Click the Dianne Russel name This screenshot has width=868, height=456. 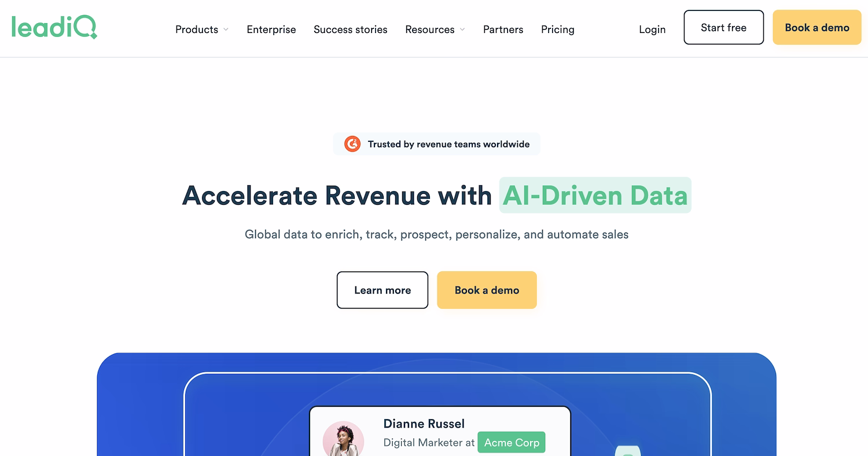424,424
